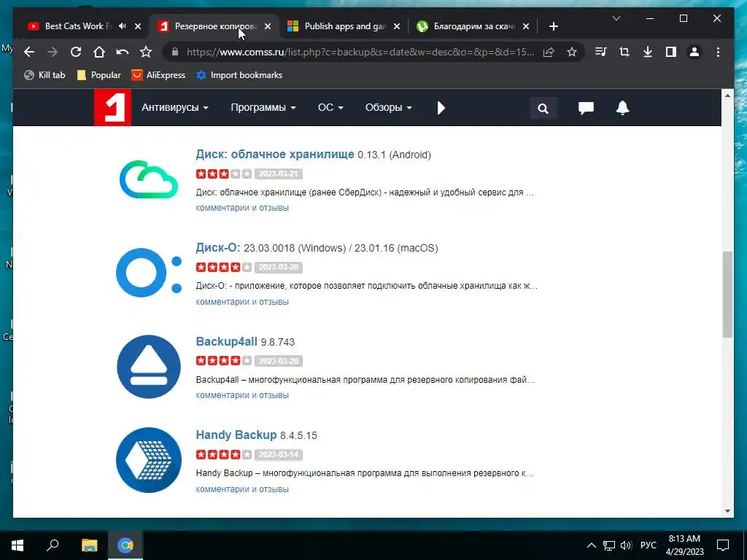Open the Диск-О blue circle icon
The image size is (747, 560).
click(149, 273)
